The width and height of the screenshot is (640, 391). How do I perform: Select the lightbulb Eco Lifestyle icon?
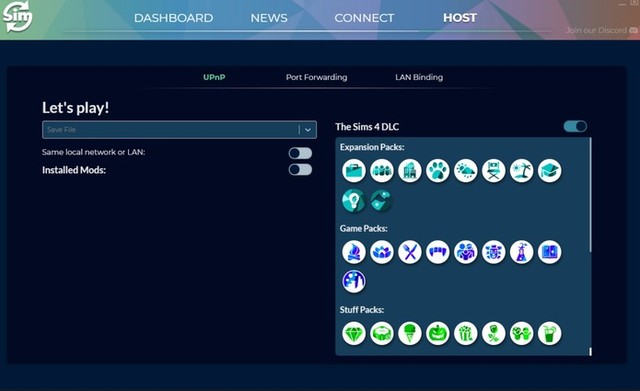point(353,200)
